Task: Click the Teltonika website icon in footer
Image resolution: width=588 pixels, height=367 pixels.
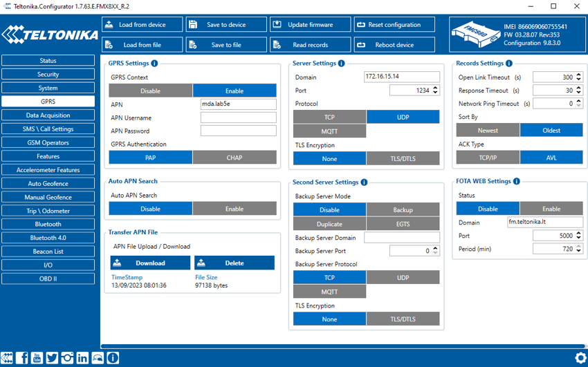Action: pyautogui.click(x=7, y=358)
